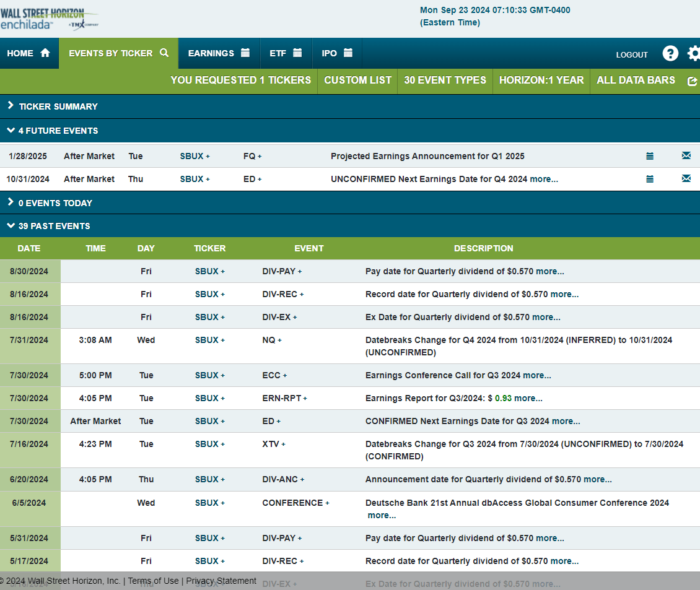Sort by the DAY column header
700x590 pixels.
point(146,249)
